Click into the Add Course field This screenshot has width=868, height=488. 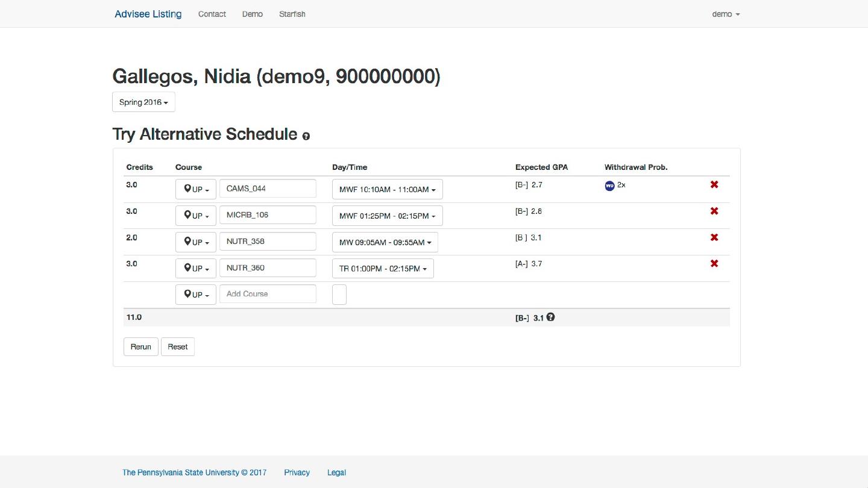[x=268, y=294]
